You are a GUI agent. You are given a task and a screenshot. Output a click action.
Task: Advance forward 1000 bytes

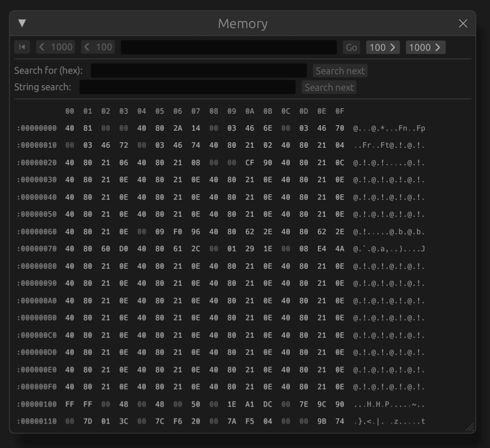point(425,48)
